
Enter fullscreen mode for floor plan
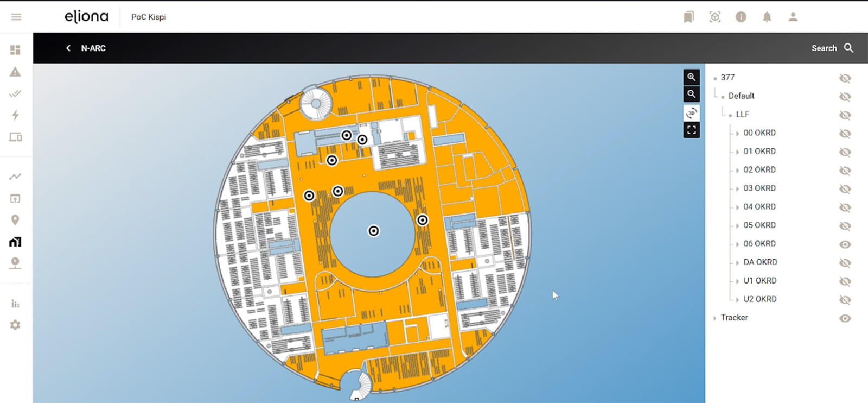tap(692, 130)
